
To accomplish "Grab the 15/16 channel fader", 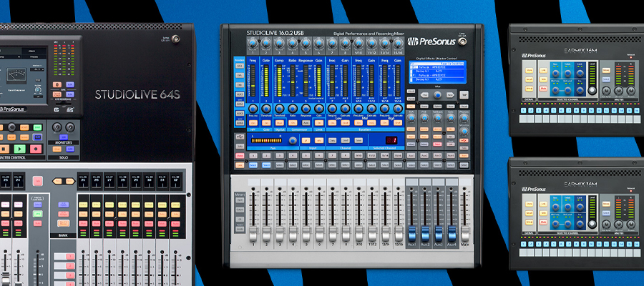I will point(399,234).
